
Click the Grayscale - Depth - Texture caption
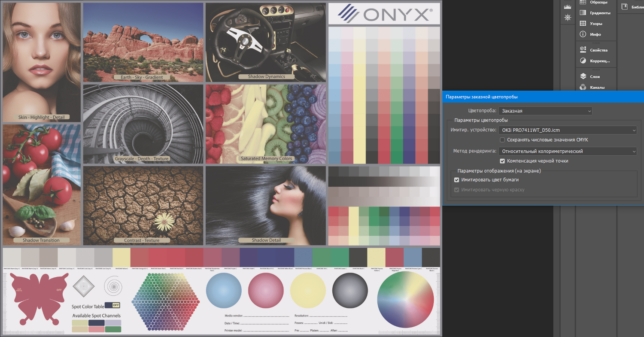[x=142, y=159]
